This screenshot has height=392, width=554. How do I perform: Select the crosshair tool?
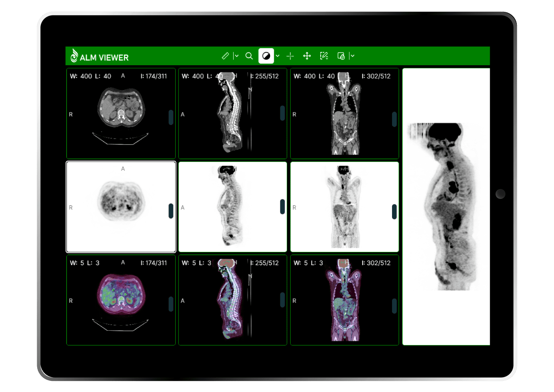pos(290,56)
